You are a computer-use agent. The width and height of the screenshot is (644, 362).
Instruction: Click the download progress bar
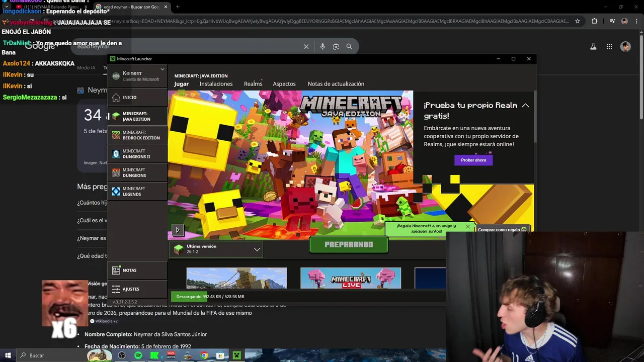[x=308, y=297]
